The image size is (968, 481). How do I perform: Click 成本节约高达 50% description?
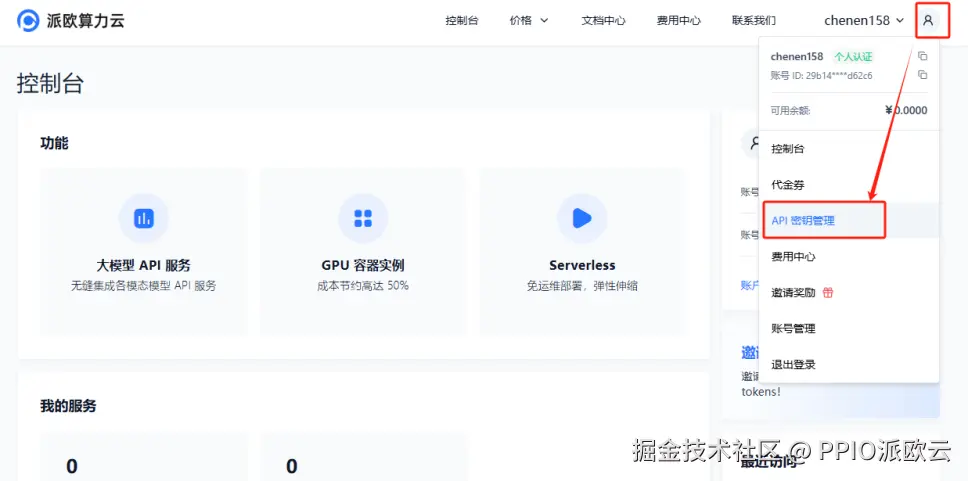363,286
